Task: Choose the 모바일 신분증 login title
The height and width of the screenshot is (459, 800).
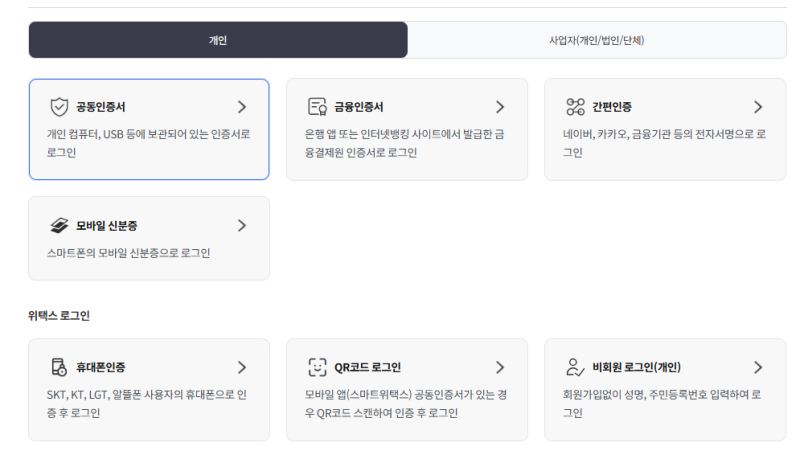Action: 107,225
